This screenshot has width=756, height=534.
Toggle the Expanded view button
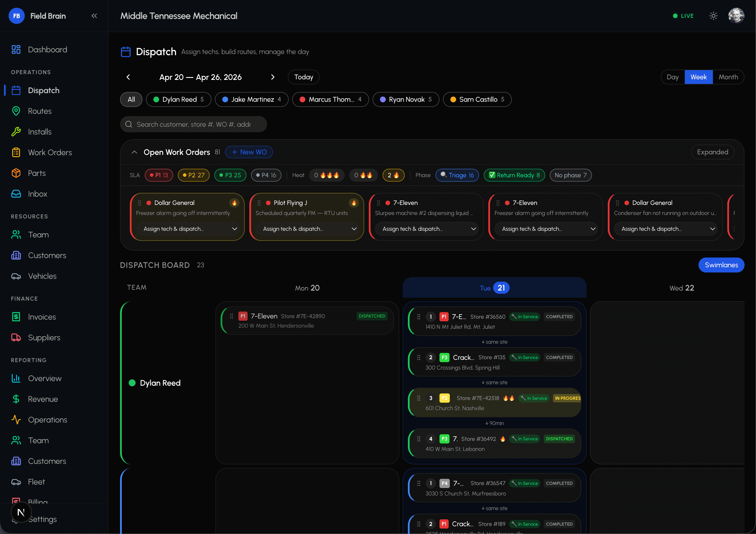[713, 152]
